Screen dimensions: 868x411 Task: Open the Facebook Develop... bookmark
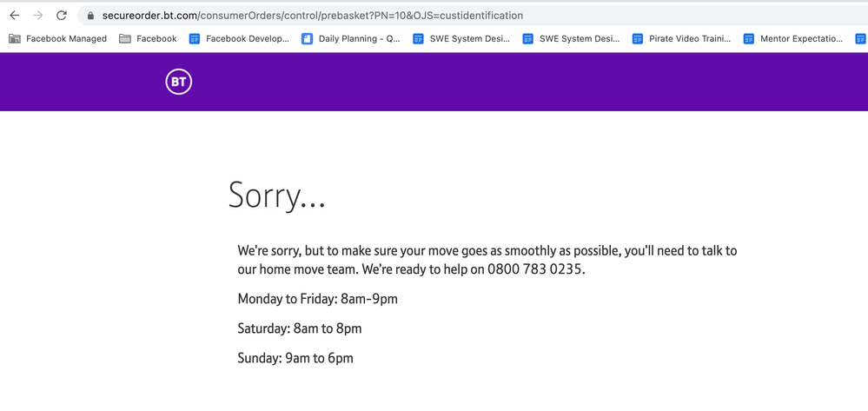tap(239, 39)
